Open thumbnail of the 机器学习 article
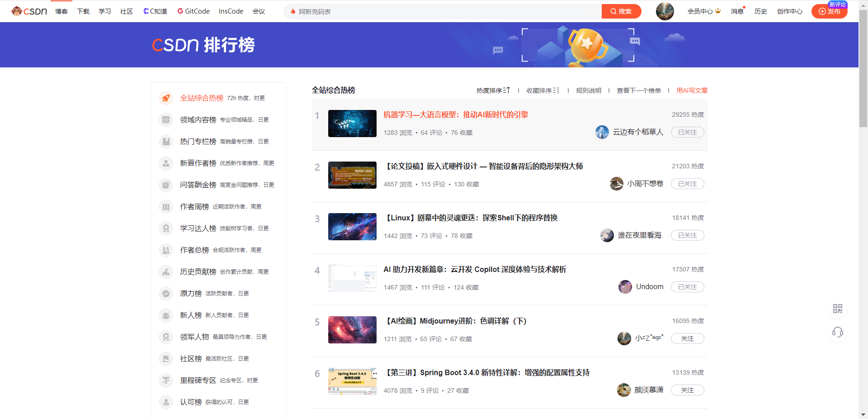The image size is (868, 419). pos(352,124)
